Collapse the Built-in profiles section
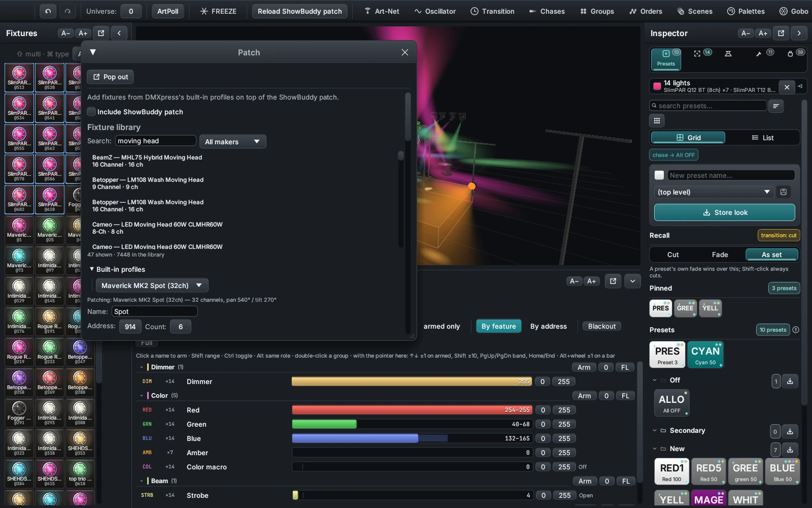 coord(92,269)
